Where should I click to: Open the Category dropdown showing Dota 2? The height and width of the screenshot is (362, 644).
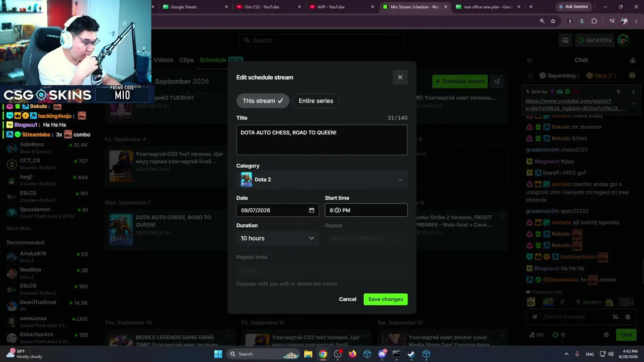click(322, 179)
